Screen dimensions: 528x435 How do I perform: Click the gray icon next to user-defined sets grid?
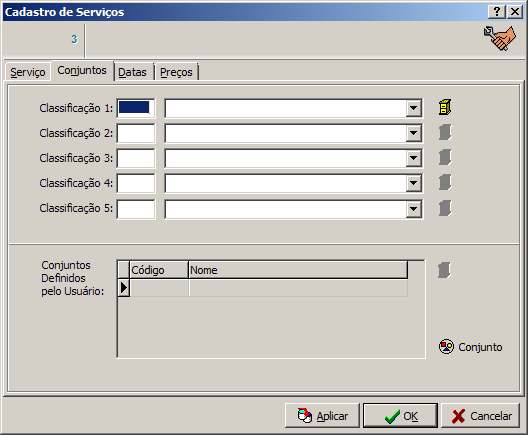pos(444,270)
